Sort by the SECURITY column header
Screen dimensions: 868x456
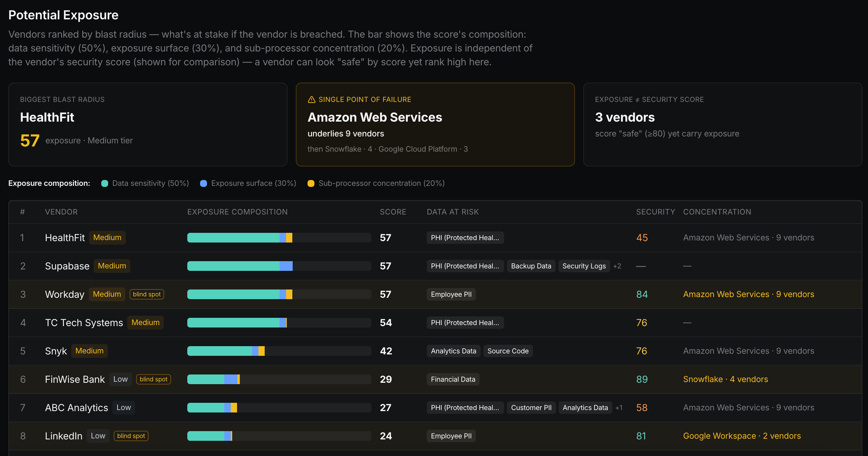pos(655,212)
